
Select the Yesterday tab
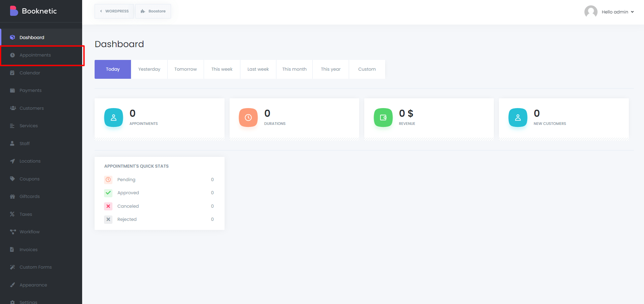tap(149, 69)
